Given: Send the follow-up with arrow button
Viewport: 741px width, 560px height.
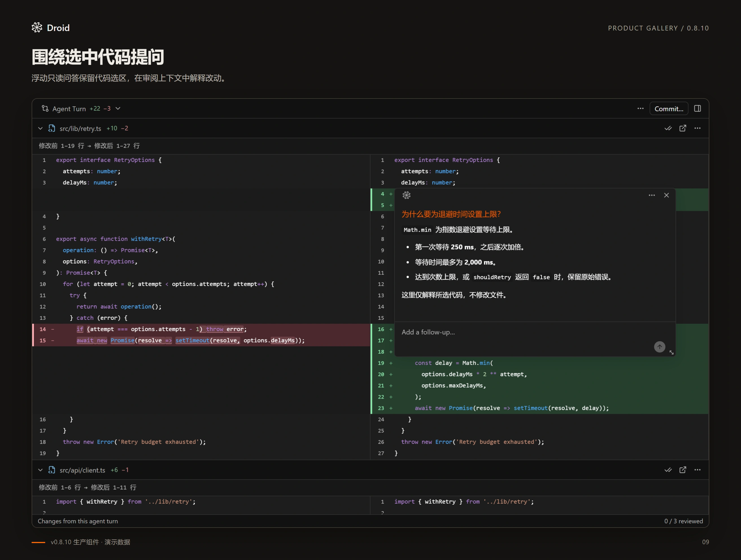Looking at the screenshot, I should coord(659,347).
